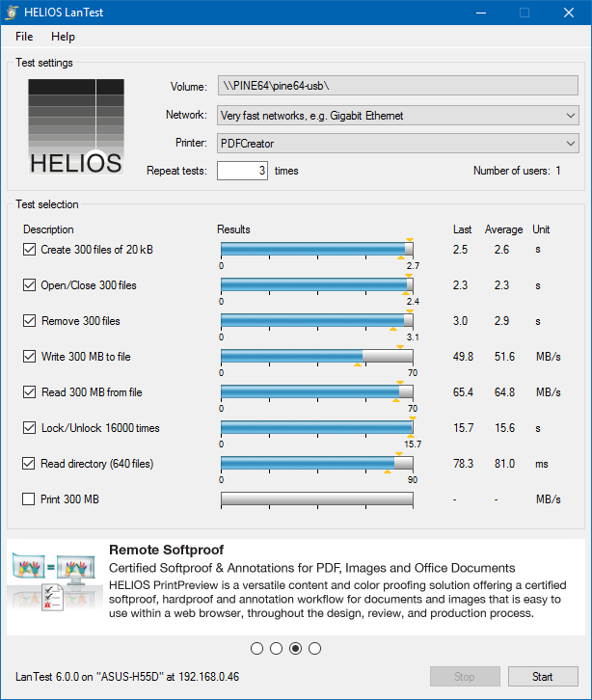Select the second banner page indicator dot

[277, 648]
